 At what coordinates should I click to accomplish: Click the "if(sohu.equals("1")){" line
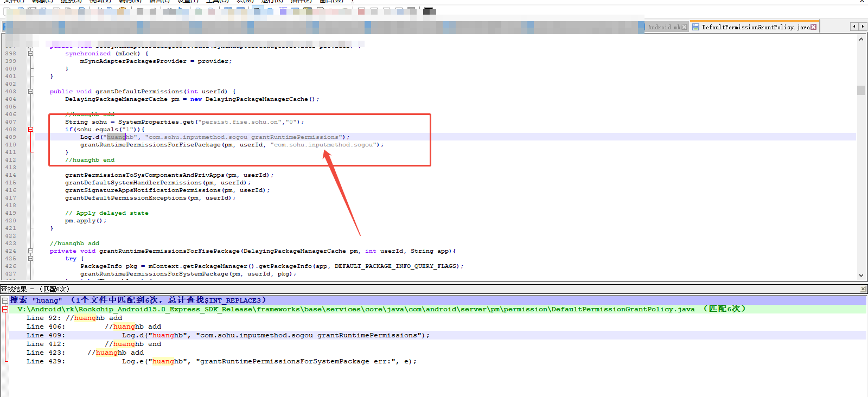coord(105,130)
